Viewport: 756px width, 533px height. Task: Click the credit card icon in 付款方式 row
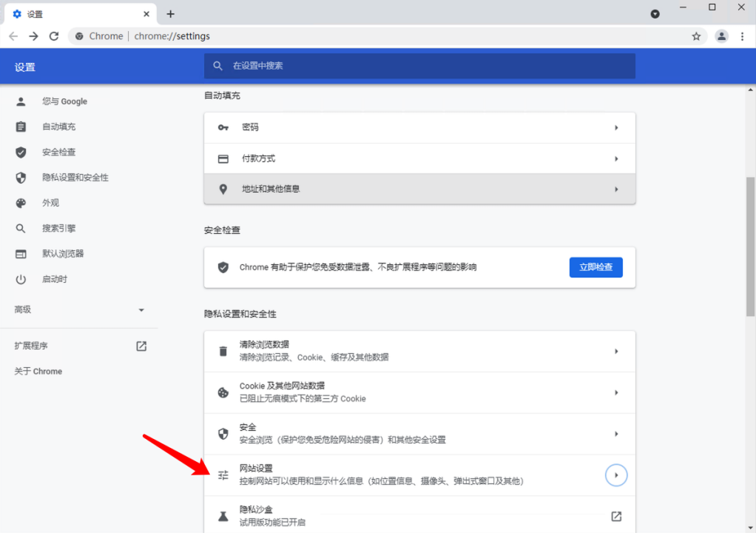pos(223,158)
